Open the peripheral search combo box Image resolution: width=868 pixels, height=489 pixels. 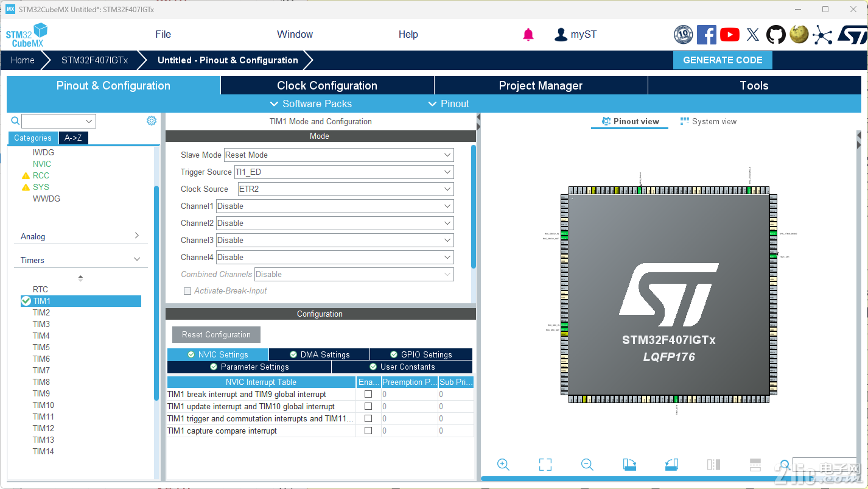[x=59, y=121]
